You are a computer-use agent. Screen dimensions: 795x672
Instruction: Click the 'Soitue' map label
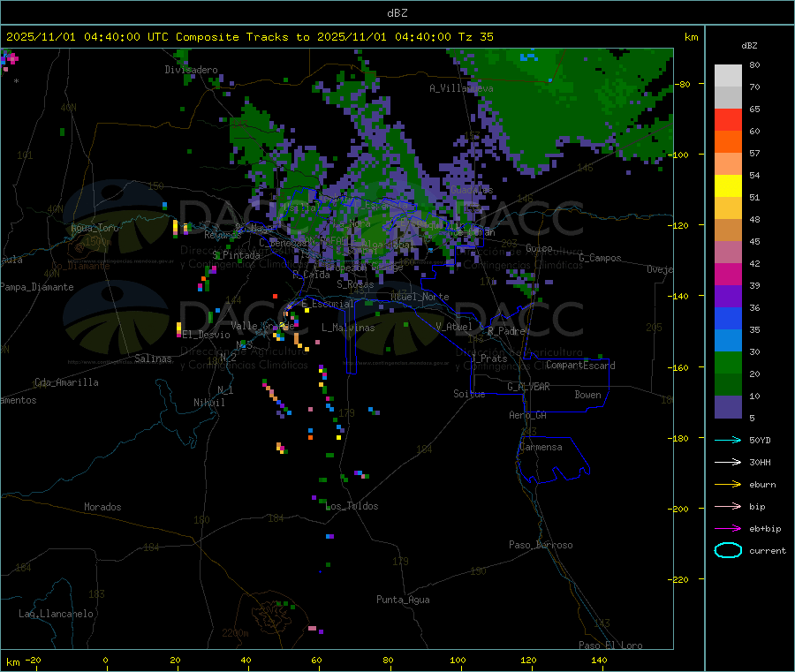pos(469,394)
